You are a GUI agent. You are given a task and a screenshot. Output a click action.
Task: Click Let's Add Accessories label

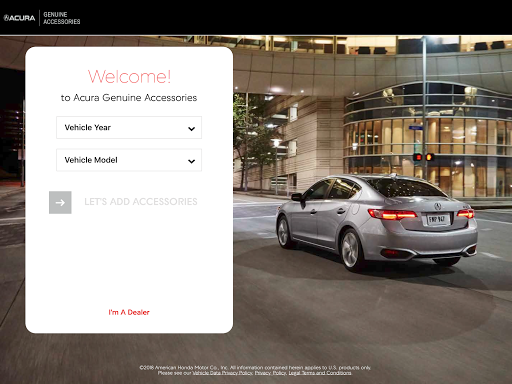[x=141, y=202]
